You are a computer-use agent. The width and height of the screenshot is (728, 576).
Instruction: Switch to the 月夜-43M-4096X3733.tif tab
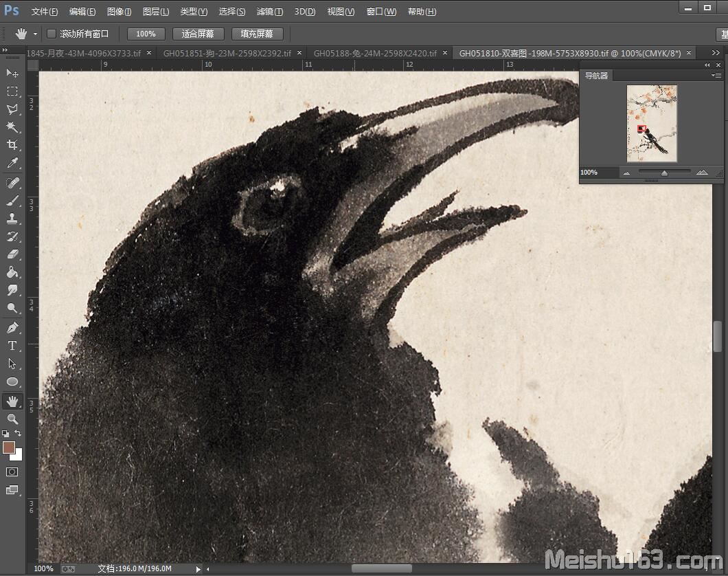[84, 53]
